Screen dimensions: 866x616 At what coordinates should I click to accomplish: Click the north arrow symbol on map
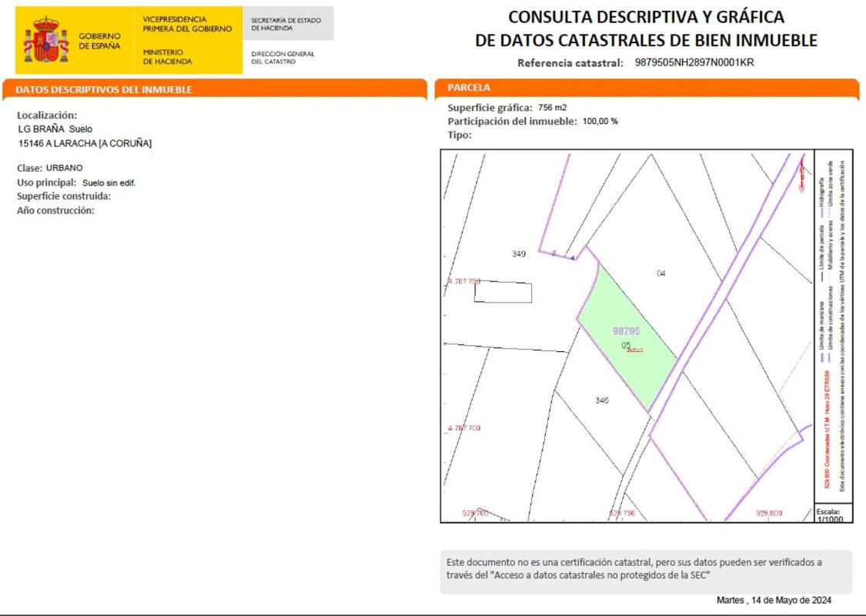pos(801,169)
